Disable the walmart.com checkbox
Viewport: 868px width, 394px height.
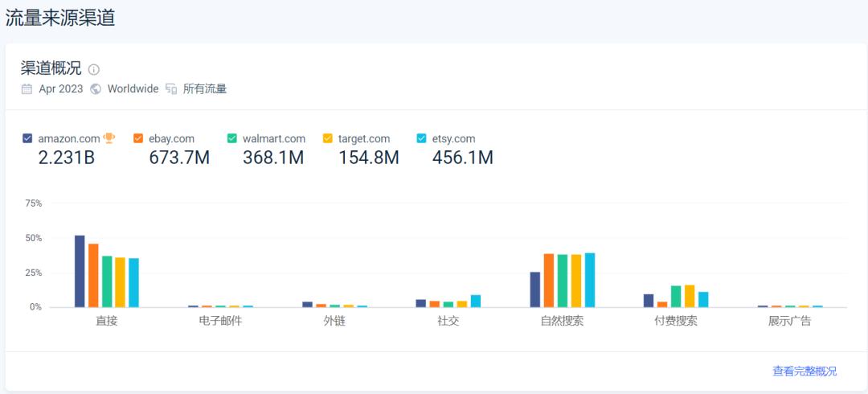click(232, 138)
